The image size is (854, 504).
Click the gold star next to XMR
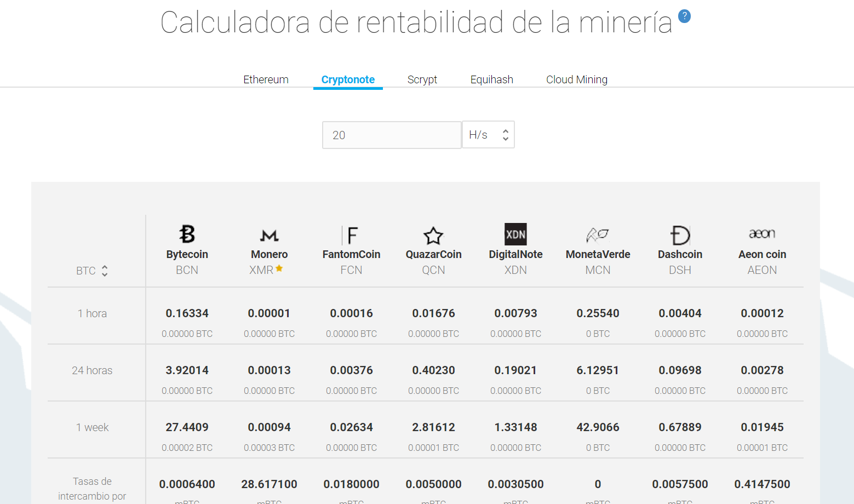279,268
